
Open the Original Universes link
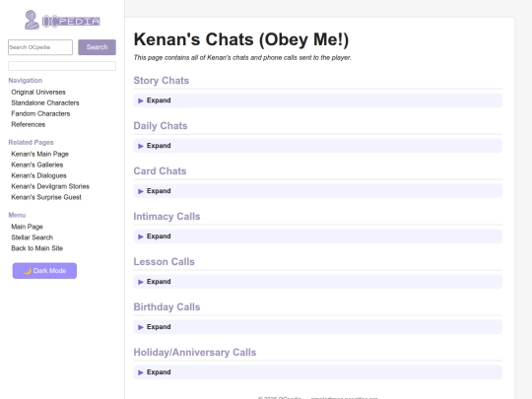coord(38,92)
